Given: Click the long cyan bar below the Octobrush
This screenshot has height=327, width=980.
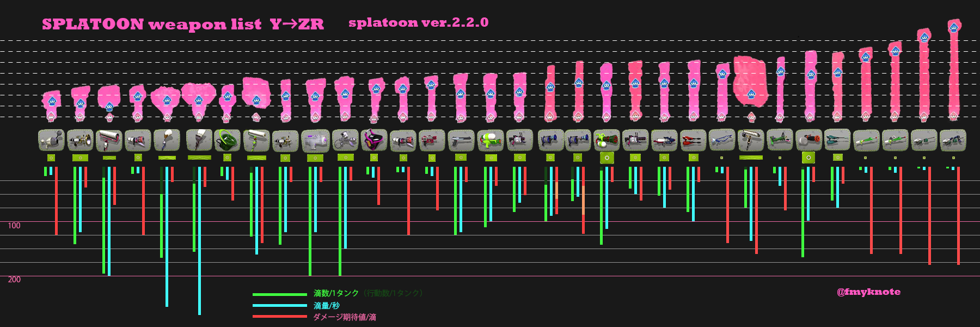Looking at the screenshot, I should (199, 241).
